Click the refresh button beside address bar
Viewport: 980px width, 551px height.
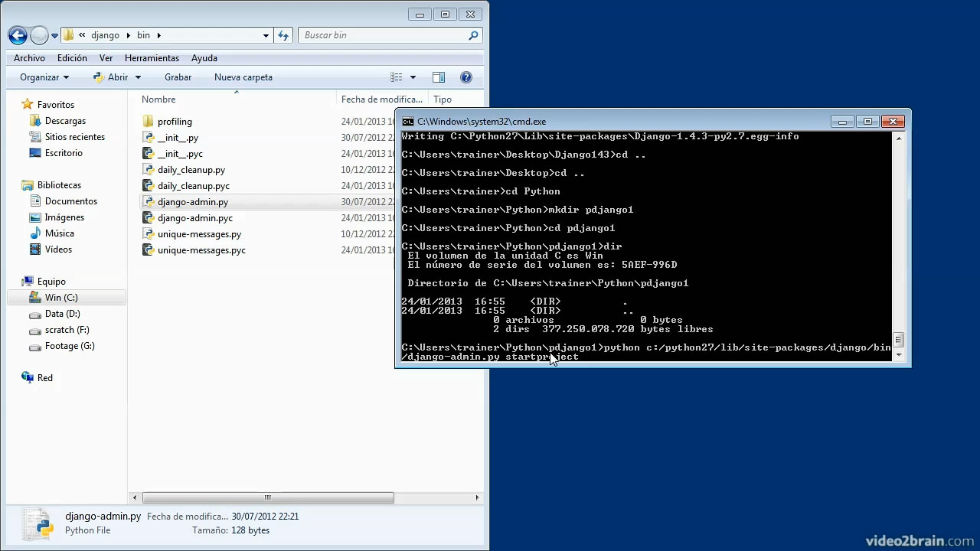[283, 35]
